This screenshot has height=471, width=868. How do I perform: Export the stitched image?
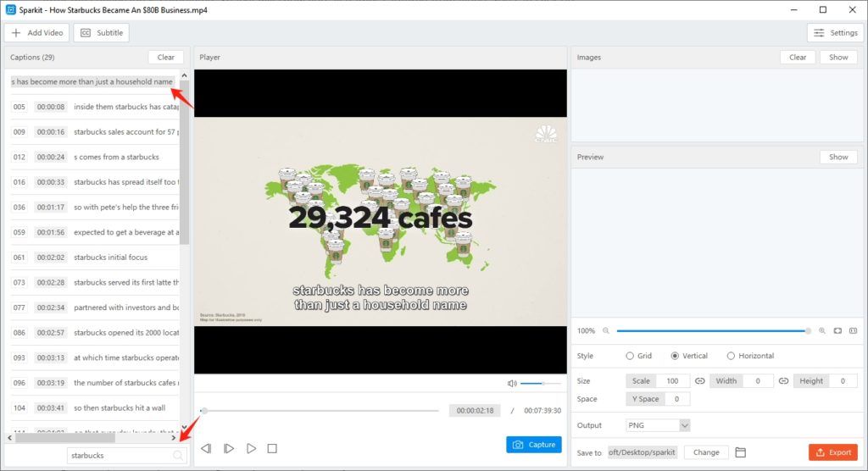833,452
